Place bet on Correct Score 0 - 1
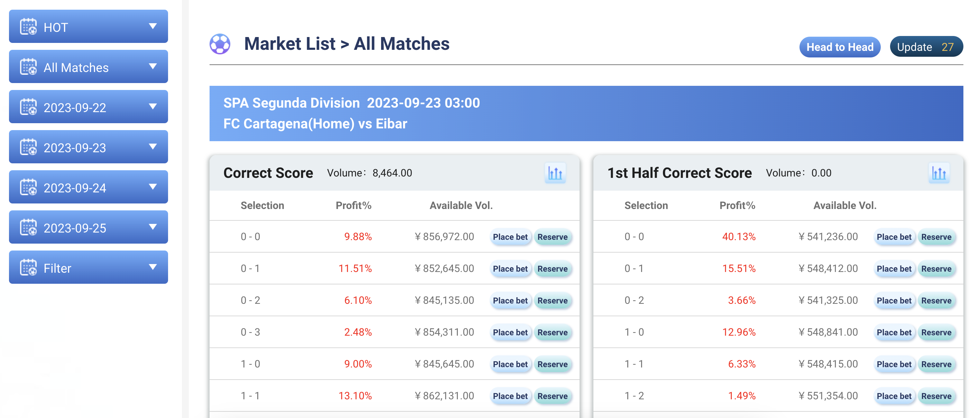Viewport: 980px width, 418px height. click(x=510, y=269)
